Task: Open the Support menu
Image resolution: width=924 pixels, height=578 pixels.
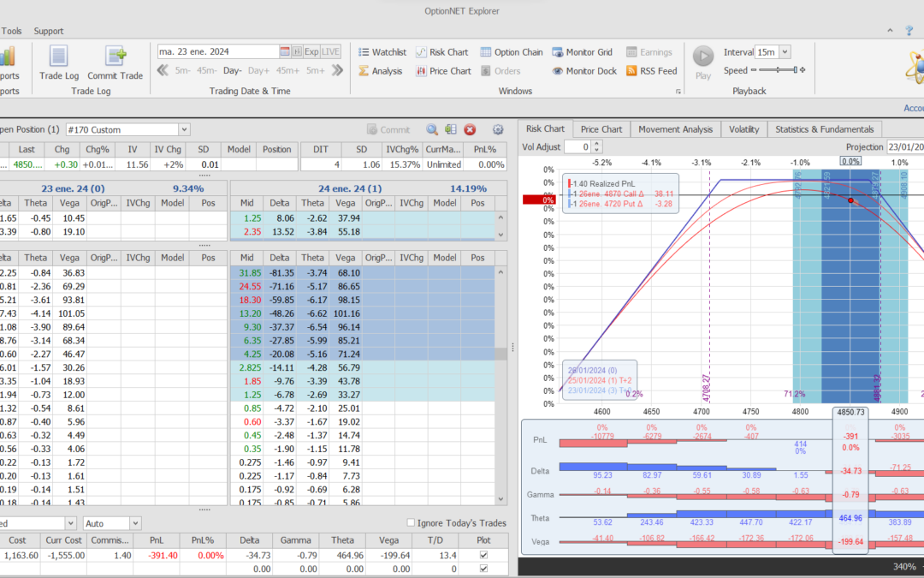Action: click(x=49, y=32)
